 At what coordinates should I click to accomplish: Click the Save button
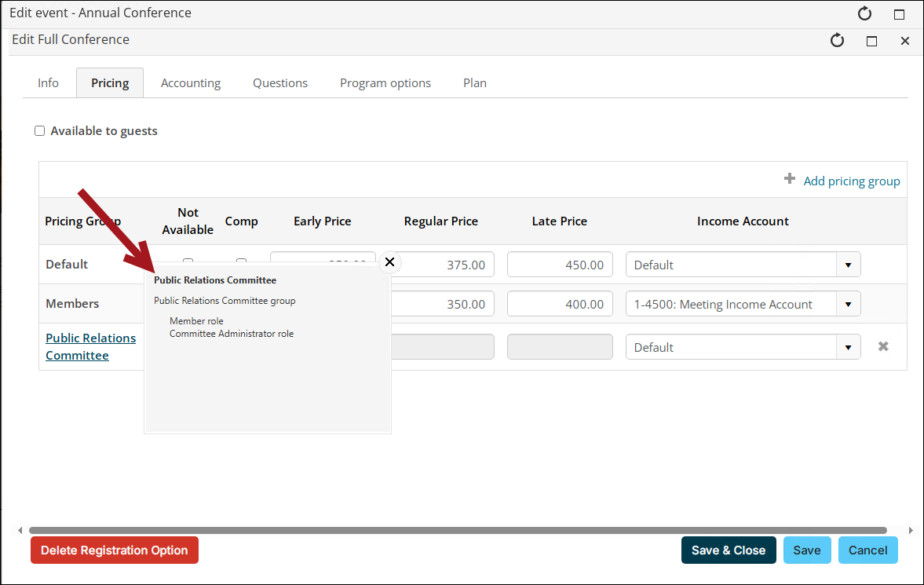click(x=807, y=550)
